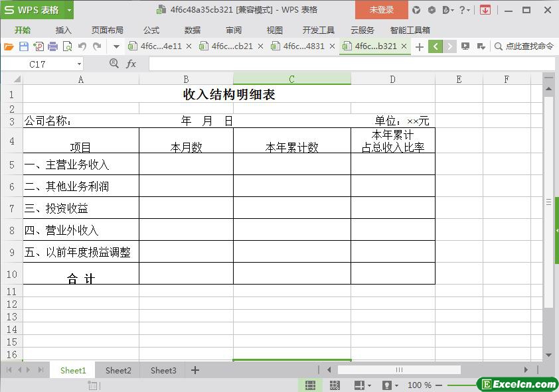The width and height of the screenshot is (559, 392).
Task: Jump to last sheet navigation arrow
Action: (41, 370)
